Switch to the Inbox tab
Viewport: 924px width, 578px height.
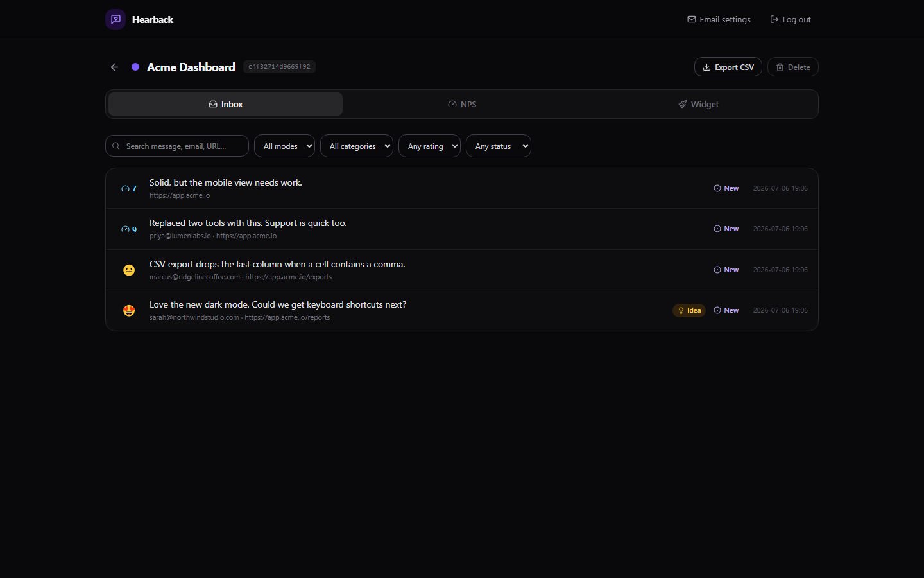(x=225, y=104)
